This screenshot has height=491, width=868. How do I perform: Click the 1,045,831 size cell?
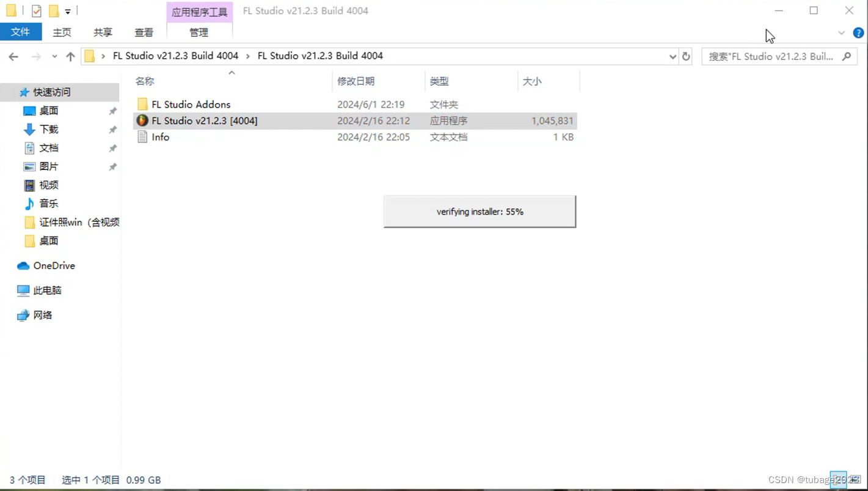552,120
